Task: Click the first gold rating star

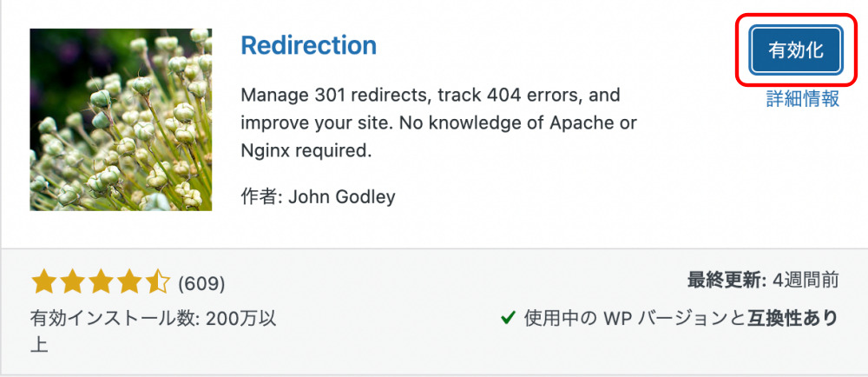Action: pos(43,282)
